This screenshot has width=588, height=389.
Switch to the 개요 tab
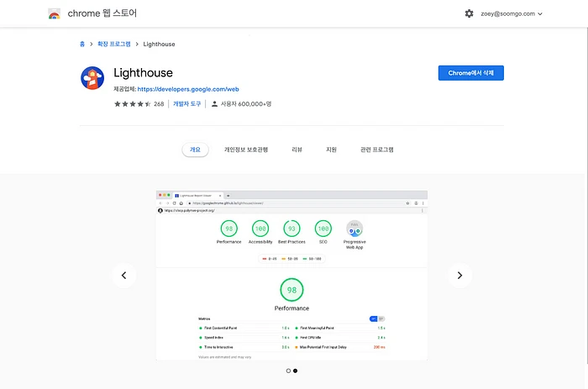point(195,150)
